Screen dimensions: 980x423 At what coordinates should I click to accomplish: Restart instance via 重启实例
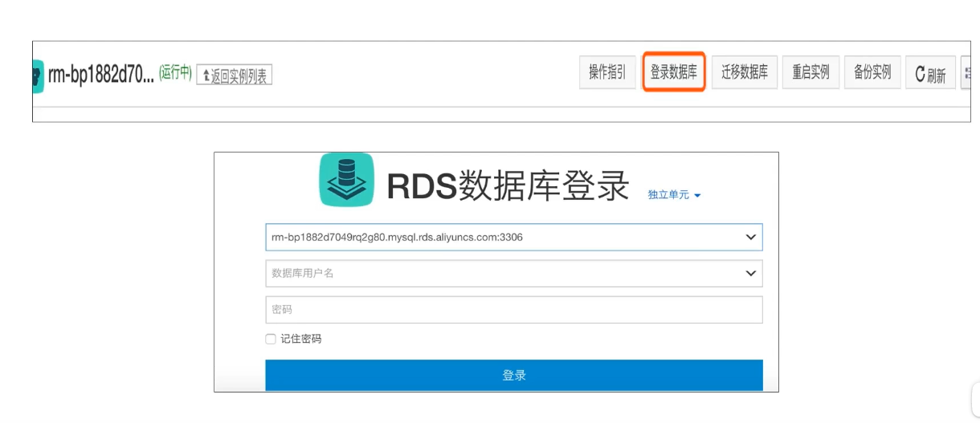[811, 72]
